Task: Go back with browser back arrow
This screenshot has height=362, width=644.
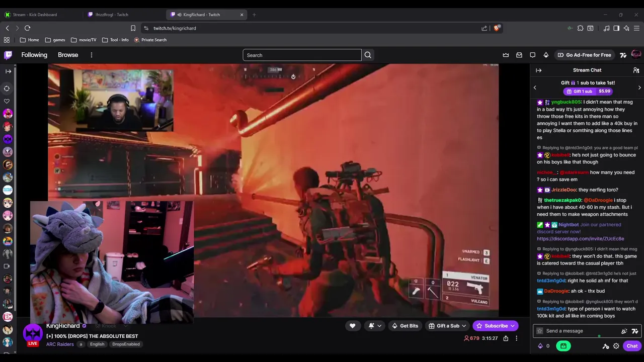Action: (x=7, y=28)
